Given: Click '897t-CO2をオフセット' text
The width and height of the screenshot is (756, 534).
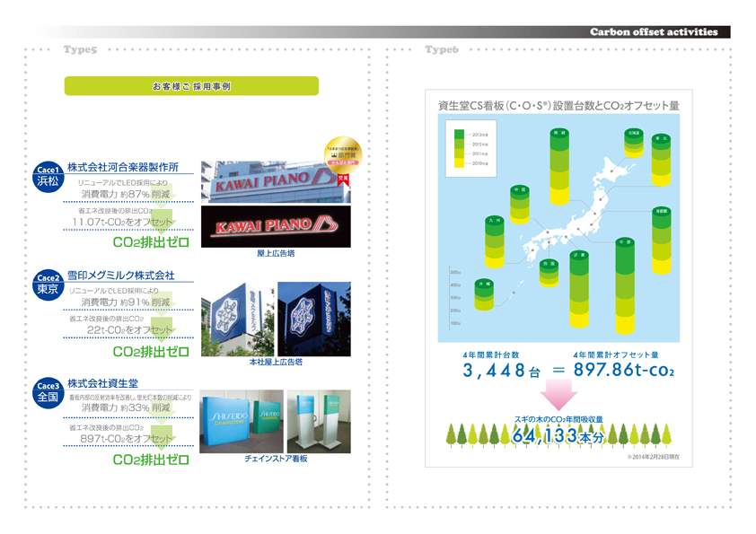Looking at the screenshot, I should [x=126, y=438].
